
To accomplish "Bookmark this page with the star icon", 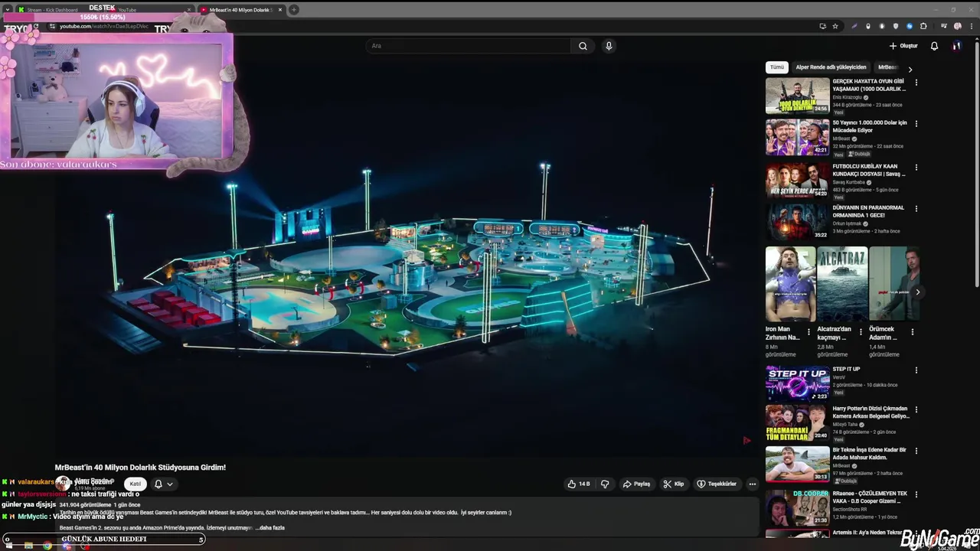I will [x=835, y=26].
